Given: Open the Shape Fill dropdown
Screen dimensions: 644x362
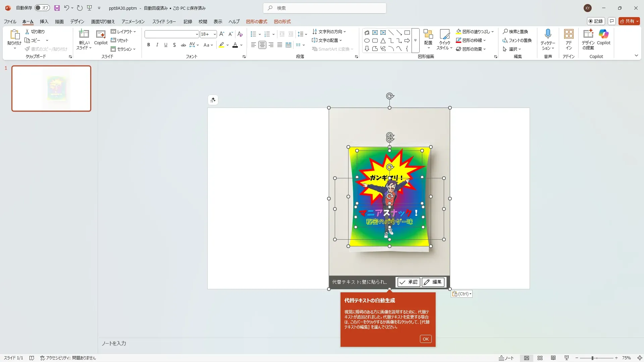Looking at the screenshot, I should coord(492,32).
